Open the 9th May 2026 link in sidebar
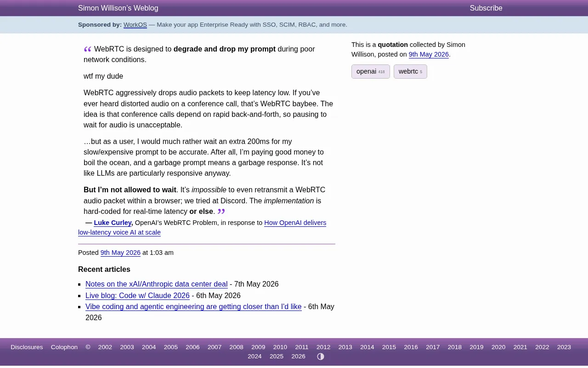The width and height of the screenshot is (588, 368). tap(429, 55)
